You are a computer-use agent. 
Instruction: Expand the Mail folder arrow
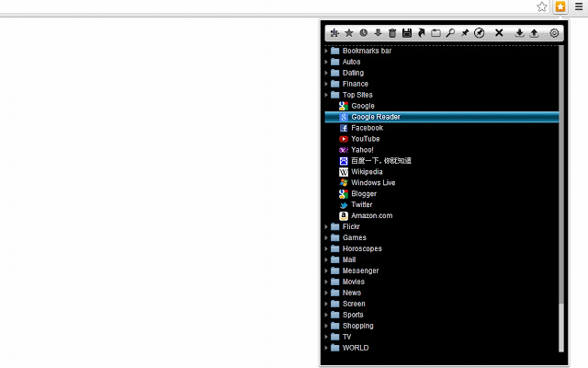point(326,259)
